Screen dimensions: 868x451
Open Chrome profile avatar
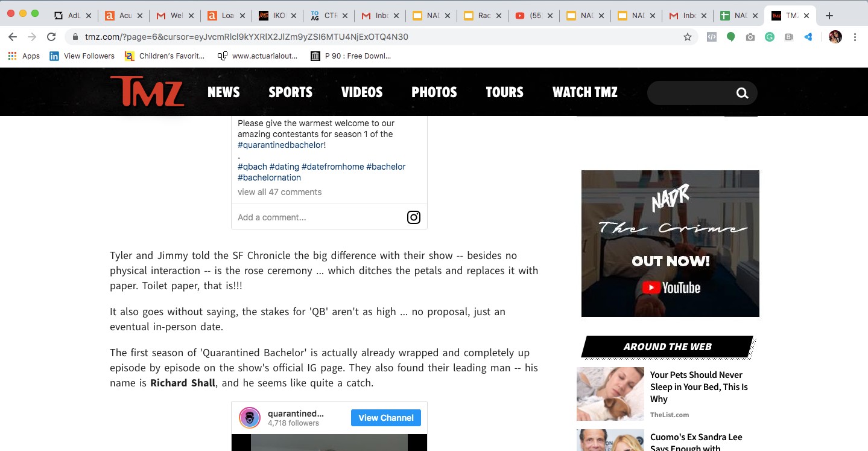tap(835, 37)
